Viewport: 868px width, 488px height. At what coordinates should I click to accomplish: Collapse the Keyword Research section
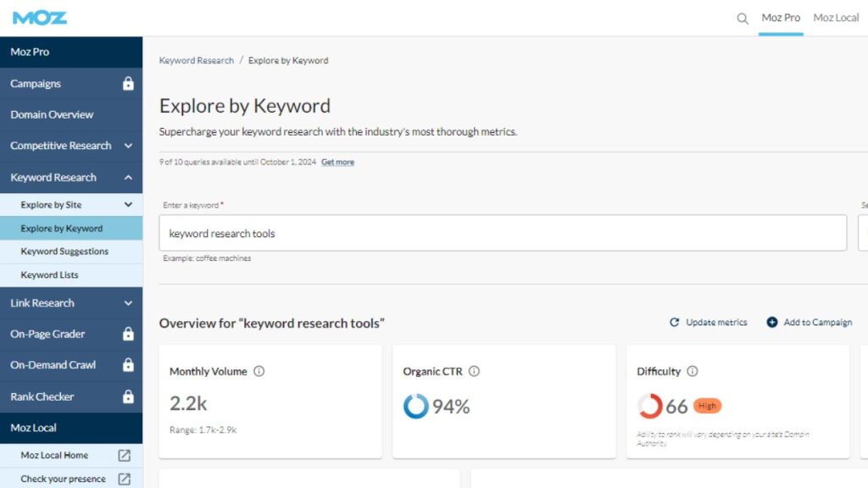click(128, 178)
